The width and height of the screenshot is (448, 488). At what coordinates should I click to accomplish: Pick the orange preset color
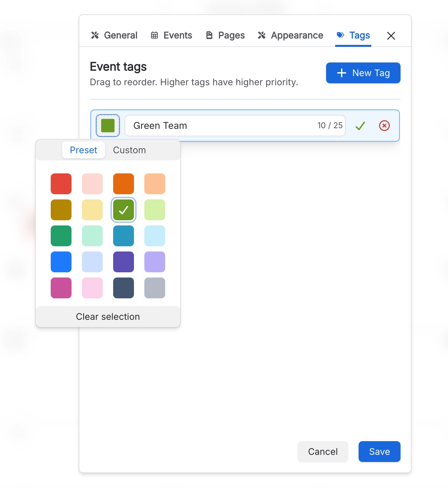(x=124, y=184)
